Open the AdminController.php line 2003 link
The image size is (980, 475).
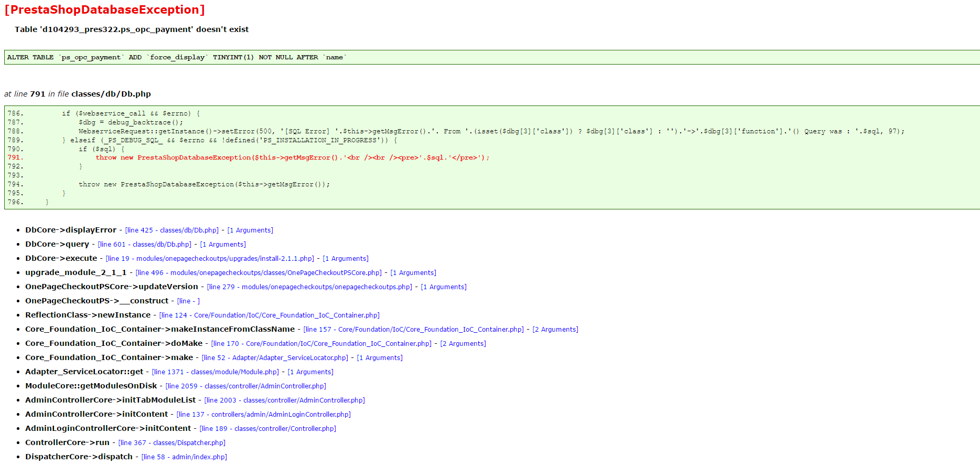(x=285, y=400)
